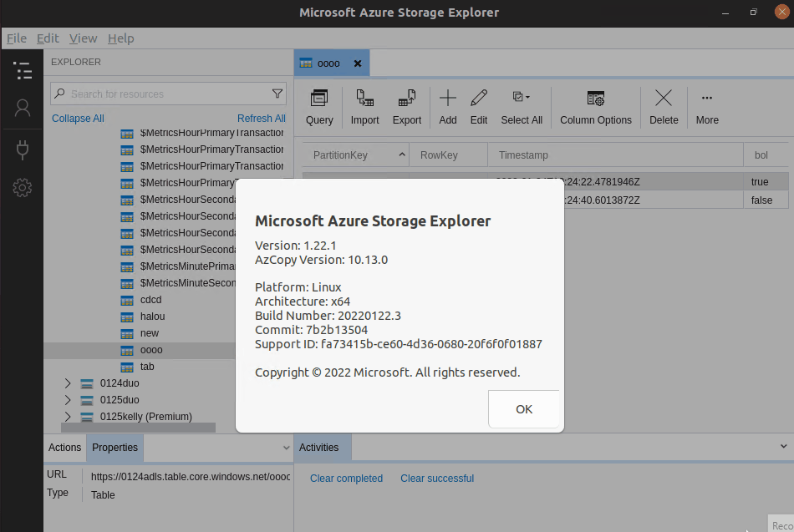Select the $MetricsMinutePrimary table
This screenshot has height=532, width=794.
tap(187, 266)
